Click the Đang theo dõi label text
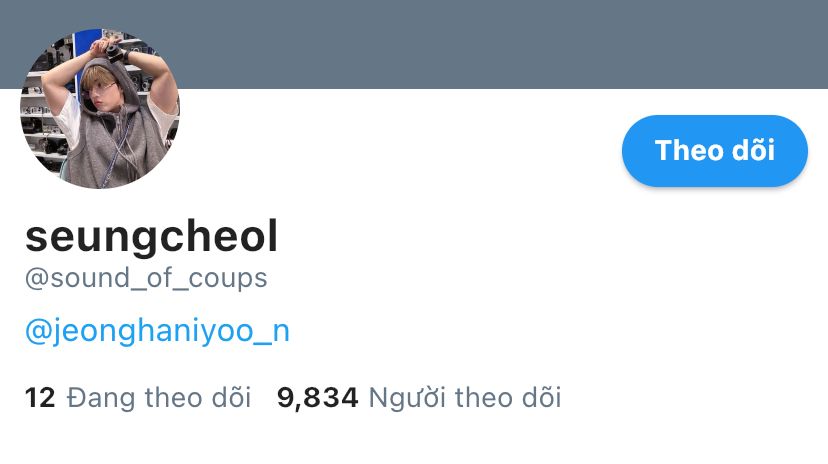828x464 pixels. (x=159, y=397)
